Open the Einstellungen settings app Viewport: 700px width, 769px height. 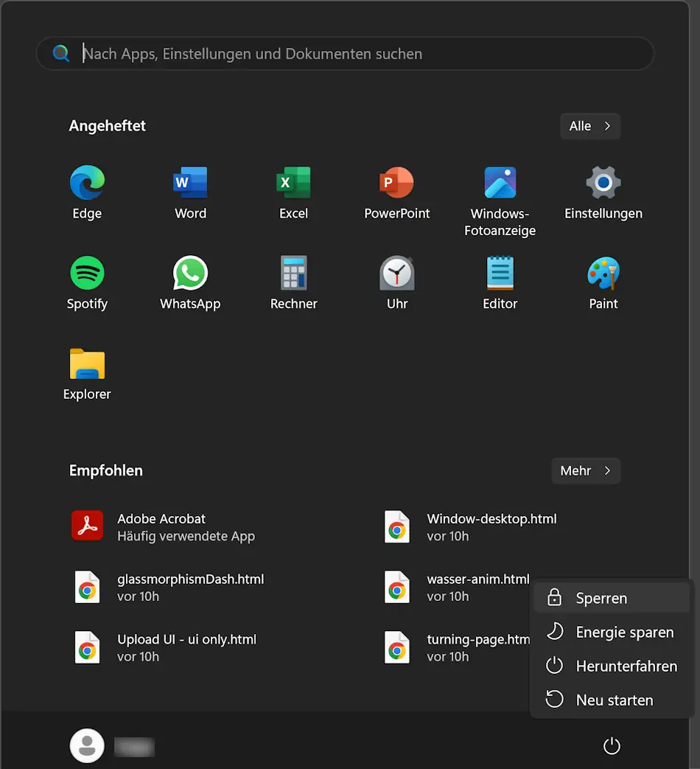click(x=603, y=192)
